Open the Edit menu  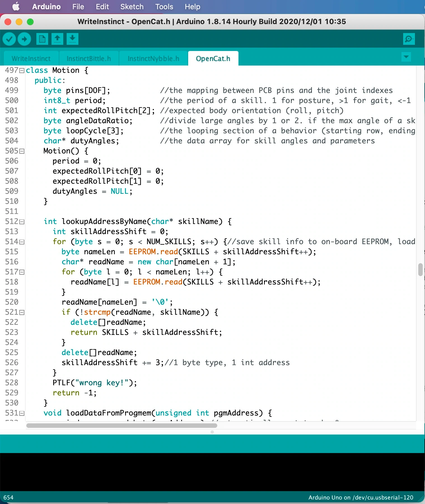point(102,7)
